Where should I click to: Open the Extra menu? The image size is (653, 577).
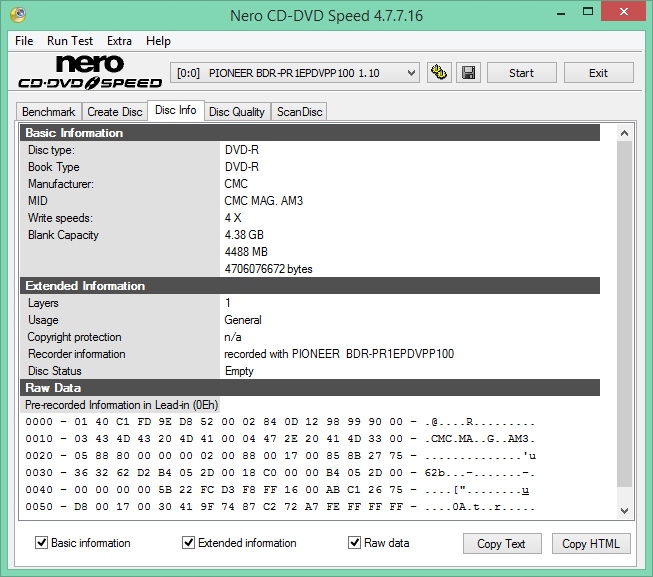point(119,41)
